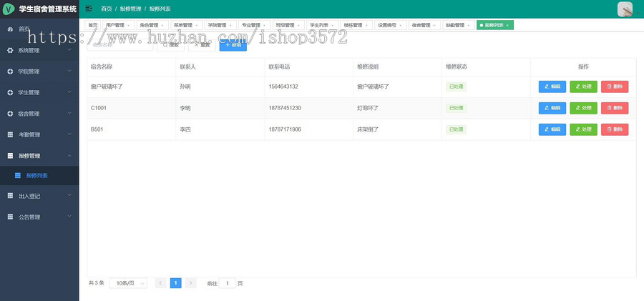Image resolution: width=644 pixels, height=301 pixels.
Task: Click the 搜索 search button
Action: pos(170,45)
